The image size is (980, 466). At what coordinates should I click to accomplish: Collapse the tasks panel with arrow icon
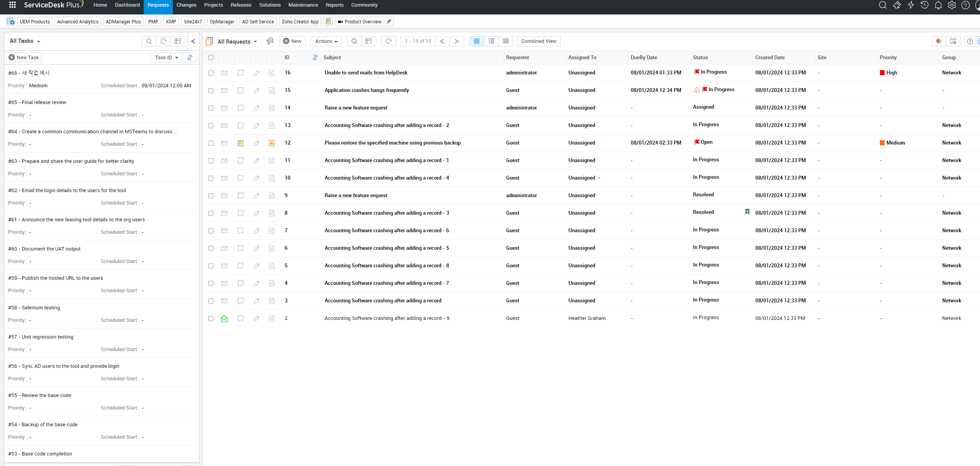193,41
